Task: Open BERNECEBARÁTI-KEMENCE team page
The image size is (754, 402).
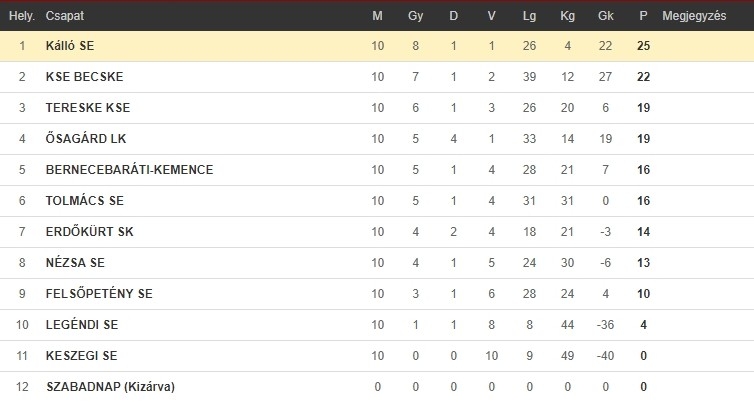Action: [x=129, y=169]
